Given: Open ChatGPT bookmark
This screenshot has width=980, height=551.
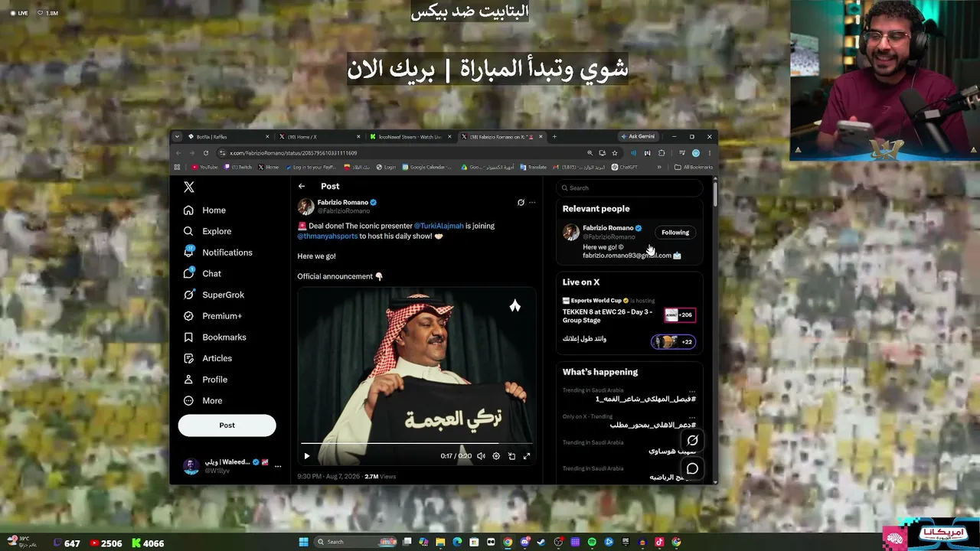Looking at the screenshot, I should click(625, 167).
